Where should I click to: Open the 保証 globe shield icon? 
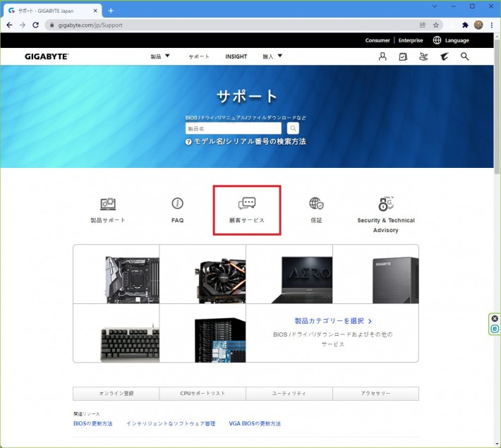316,204
